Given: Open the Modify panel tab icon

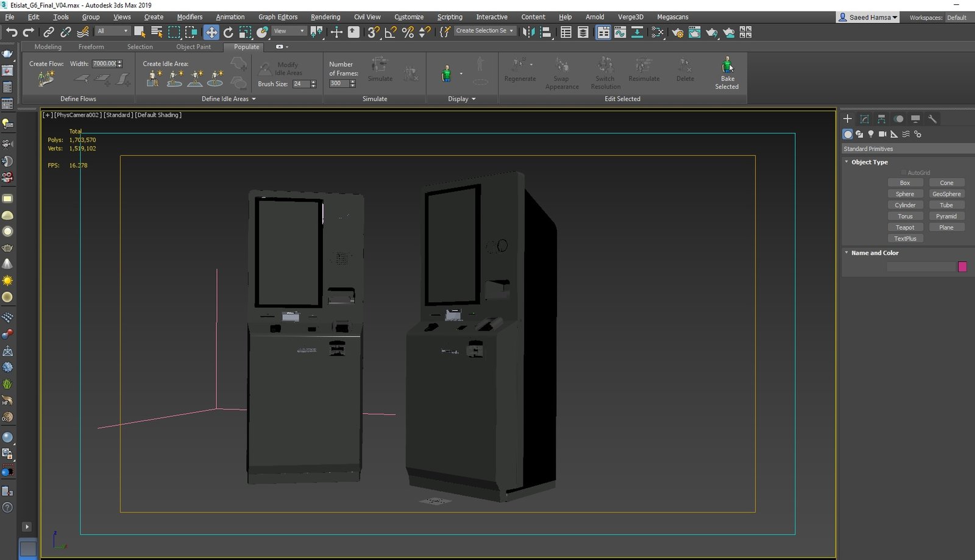Looking at the screenshot, I should tap(864, 119).
